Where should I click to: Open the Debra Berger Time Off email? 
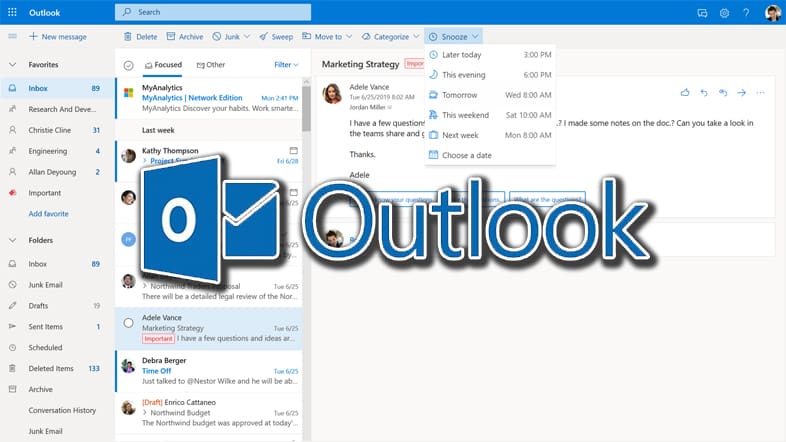pyautogui.click(x=209, y=371)
